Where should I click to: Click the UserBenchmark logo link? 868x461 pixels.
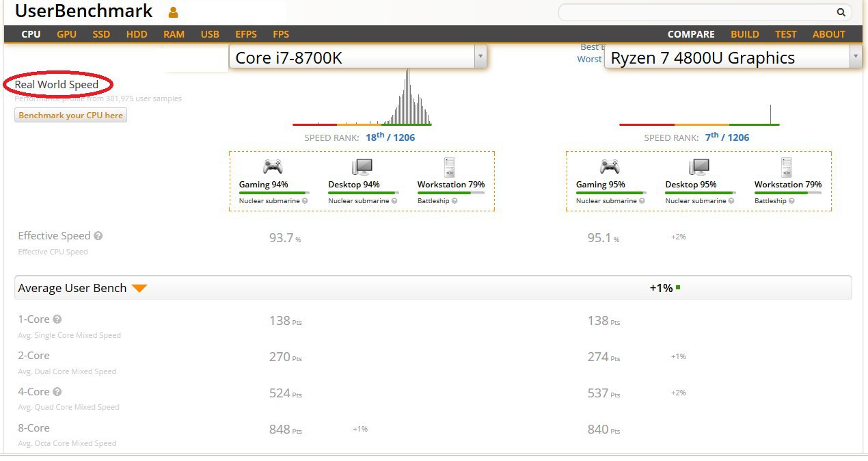coord(83,11)
